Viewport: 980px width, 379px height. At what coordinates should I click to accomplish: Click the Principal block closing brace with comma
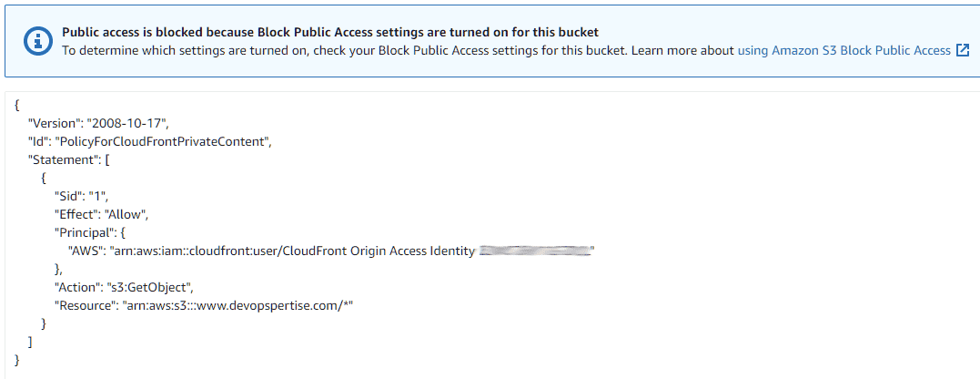pyautogui.click(x=59, y=269)
